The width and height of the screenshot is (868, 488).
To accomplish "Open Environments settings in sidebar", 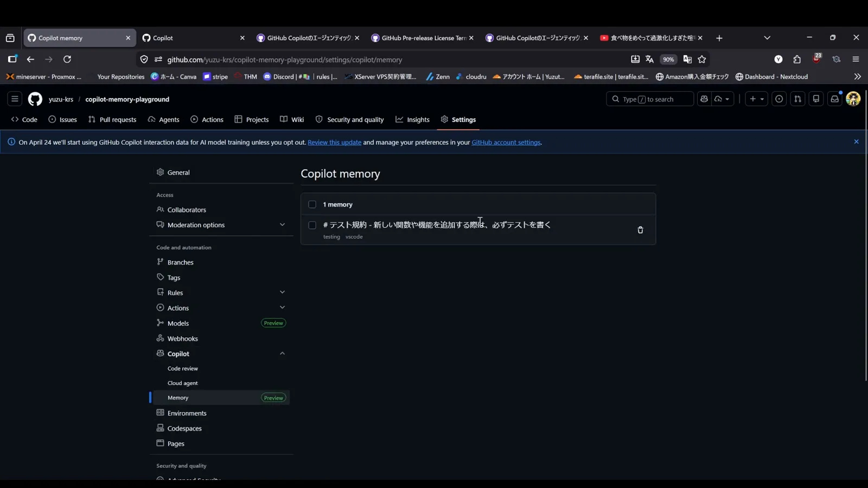I will click(x=221, y=413).
